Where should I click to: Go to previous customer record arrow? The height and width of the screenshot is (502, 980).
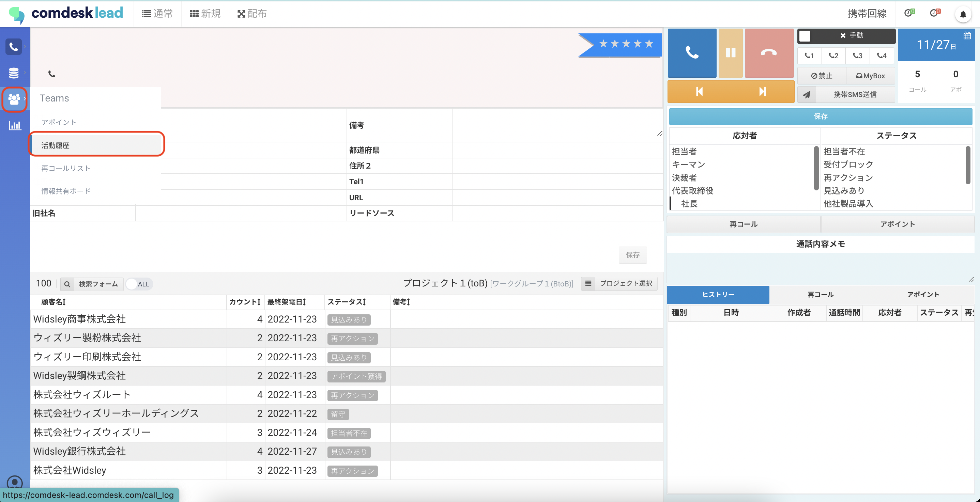click(x=699, y=92)
